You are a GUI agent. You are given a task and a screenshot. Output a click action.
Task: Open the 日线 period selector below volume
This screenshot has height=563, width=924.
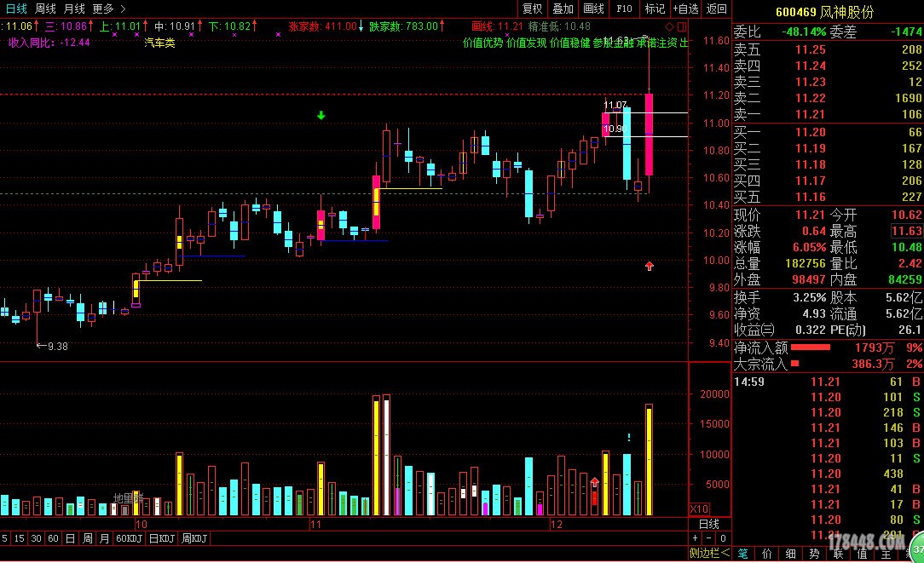click(x=708, y=524)
